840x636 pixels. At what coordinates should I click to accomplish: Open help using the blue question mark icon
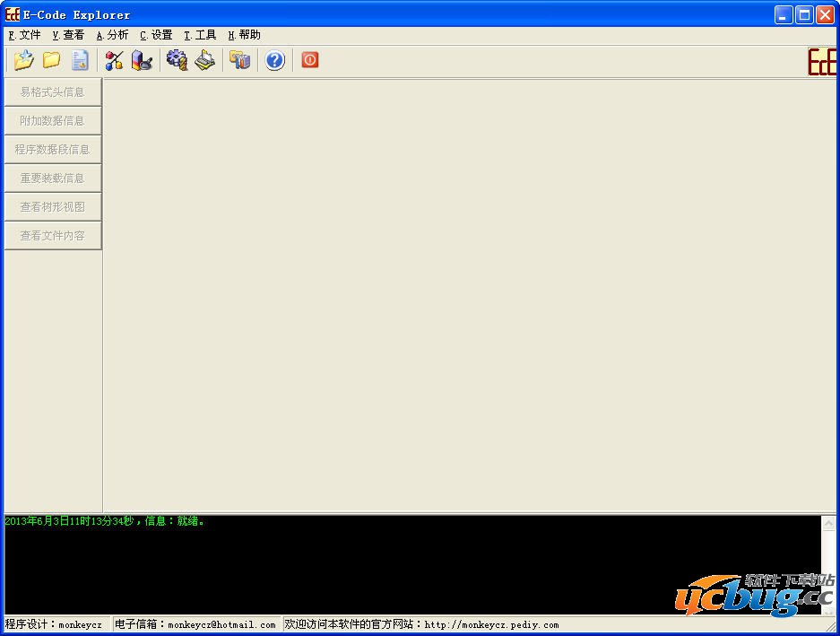pos(274,60)
